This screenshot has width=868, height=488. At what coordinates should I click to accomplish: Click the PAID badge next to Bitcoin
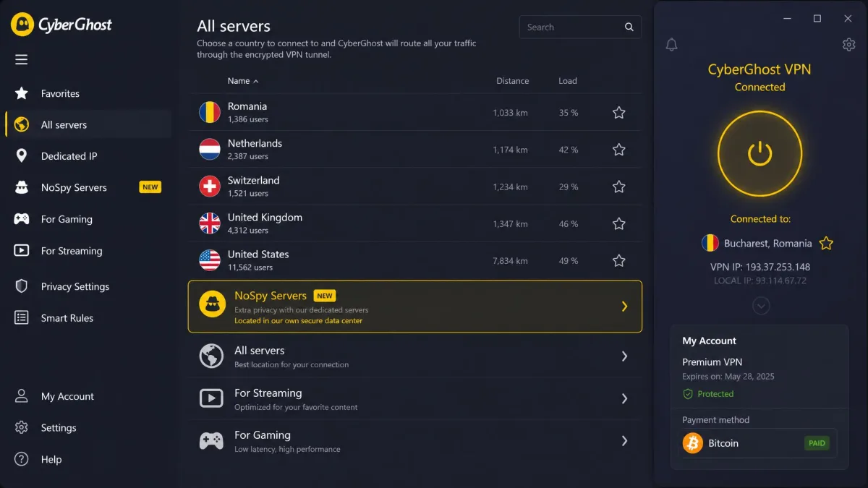coord(817,443)
